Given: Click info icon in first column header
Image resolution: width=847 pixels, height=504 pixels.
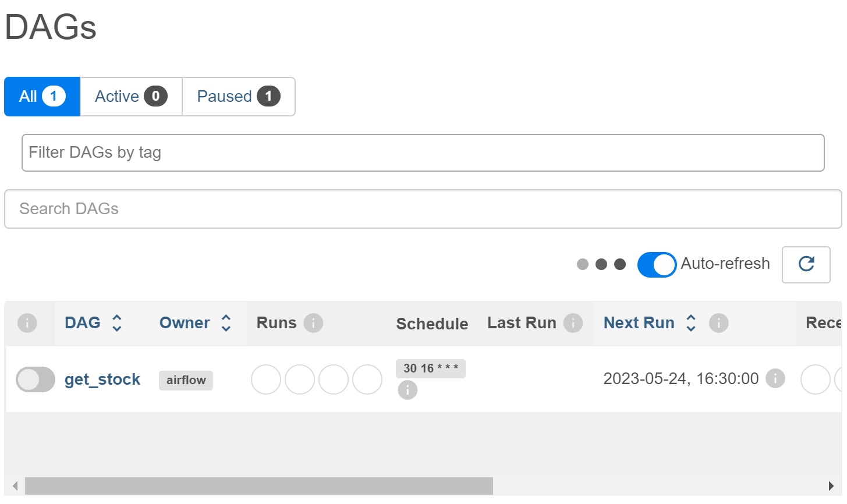Looking at the screenshot, I should point(27,323).
